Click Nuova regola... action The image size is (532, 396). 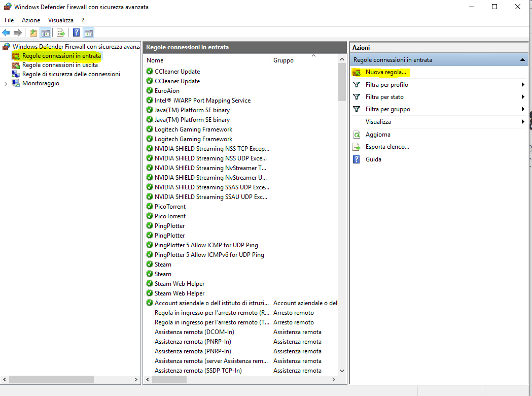click(385, 73)
